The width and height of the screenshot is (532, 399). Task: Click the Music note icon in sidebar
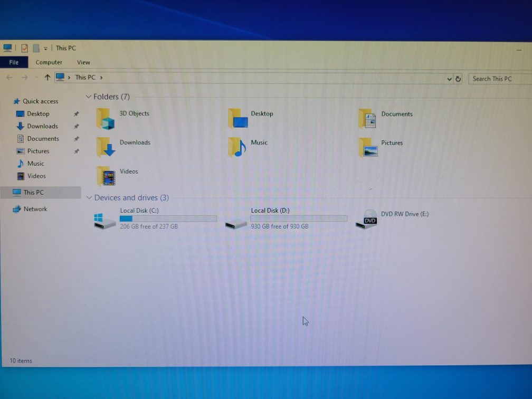[x=21, y=164]
